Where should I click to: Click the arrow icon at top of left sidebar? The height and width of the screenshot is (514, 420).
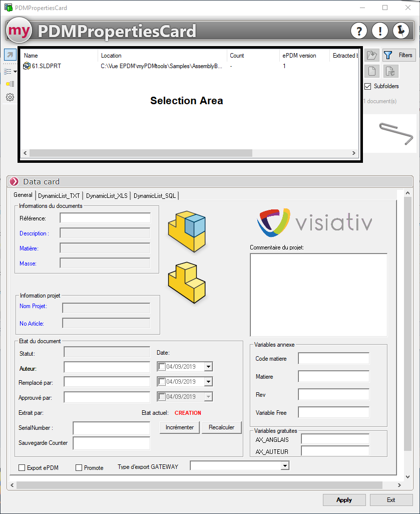(10, 55)
